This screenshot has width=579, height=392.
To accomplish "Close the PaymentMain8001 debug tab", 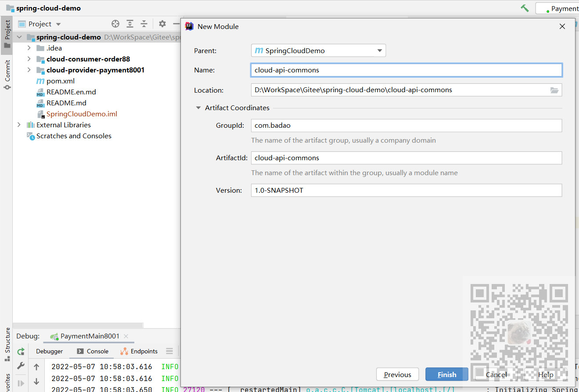I will pyautogui.click(x=126, y=336).
